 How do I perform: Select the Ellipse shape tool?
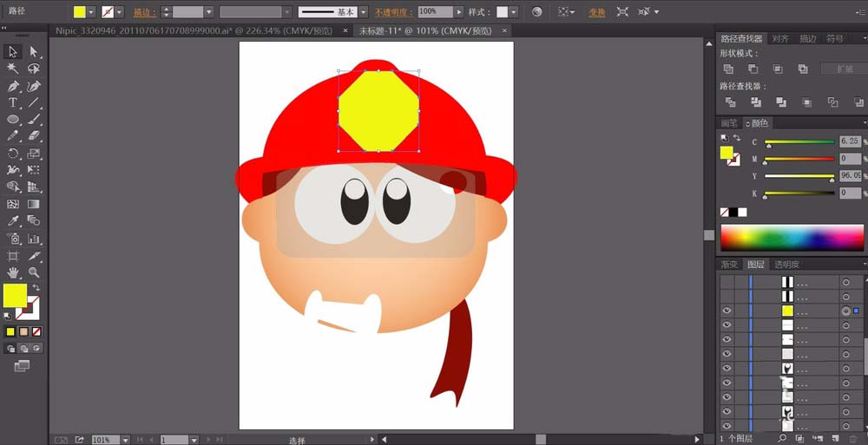[13, 120]
